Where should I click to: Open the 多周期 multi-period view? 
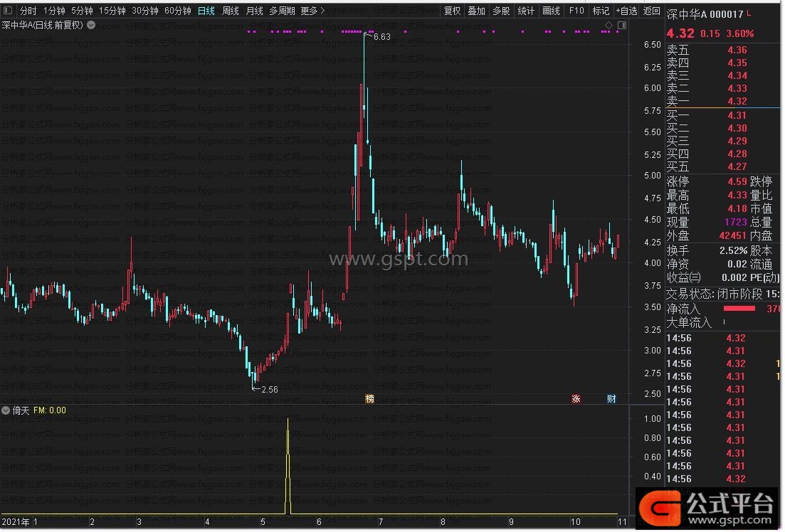282,11
